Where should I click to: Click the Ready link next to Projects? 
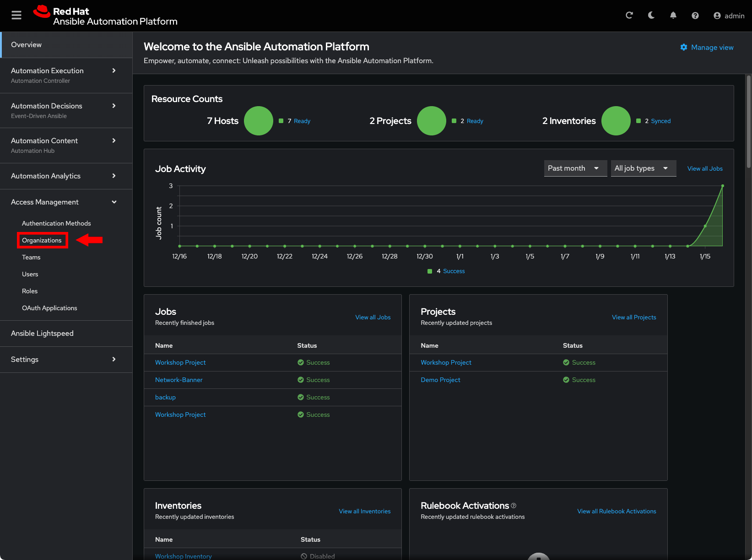(x=475, y=121)
